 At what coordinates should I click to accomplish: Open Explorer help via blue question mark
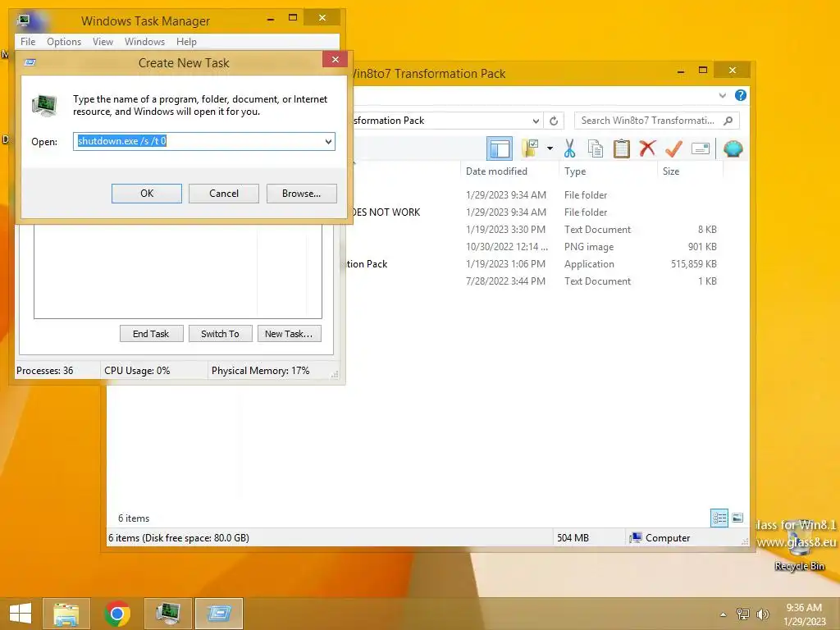coord(741,95)
